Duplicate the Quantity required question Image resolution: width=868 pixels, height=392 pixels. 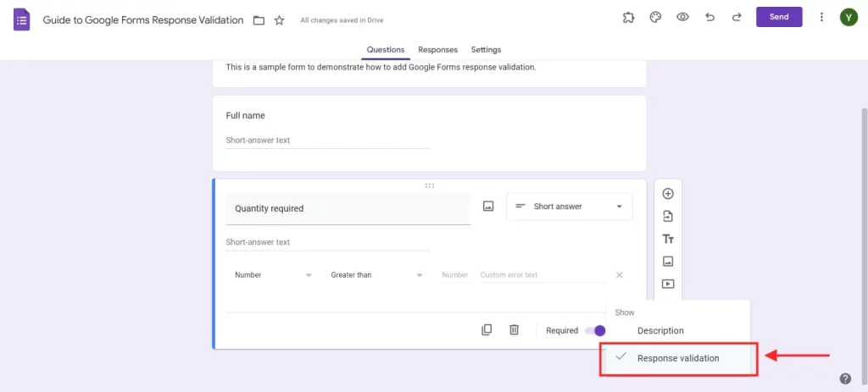point(487,330)
